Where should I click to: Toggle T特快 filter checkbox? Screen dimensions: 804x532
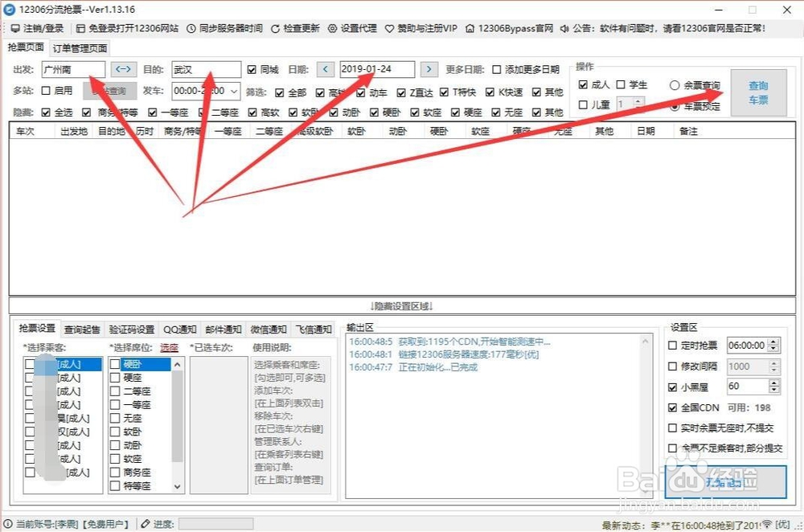pos(444,92)
